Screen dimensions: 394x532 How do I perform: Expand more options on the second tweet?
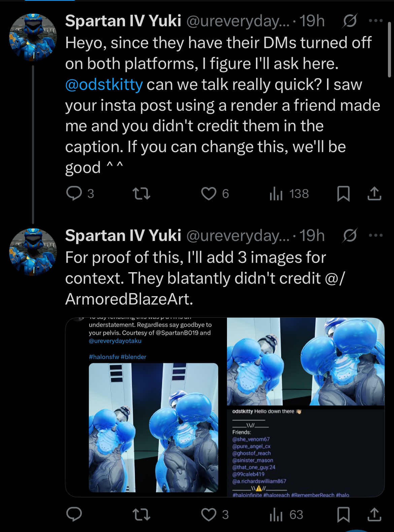375,235
